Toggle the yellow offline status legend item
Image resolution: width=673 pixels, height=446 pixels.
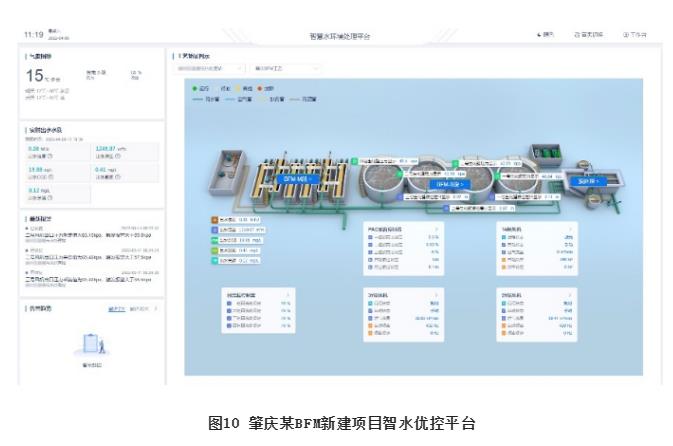(240, 88)
